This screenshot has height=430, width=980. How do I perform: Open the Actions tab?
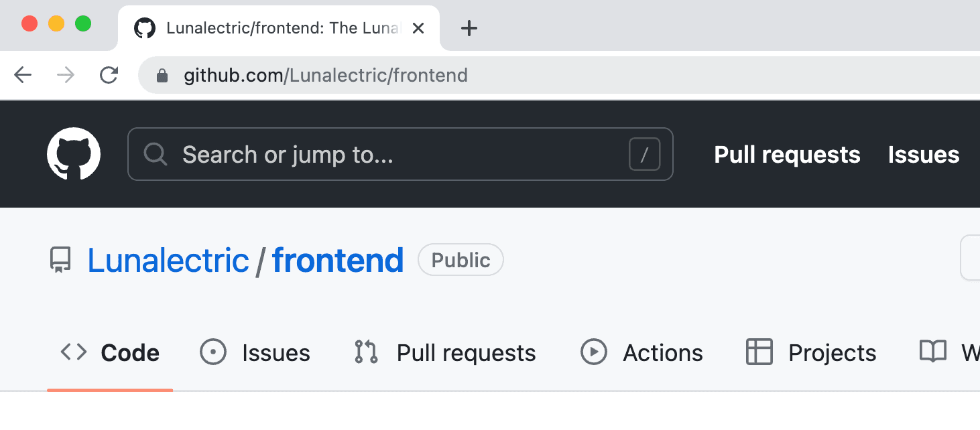point(662,352)
